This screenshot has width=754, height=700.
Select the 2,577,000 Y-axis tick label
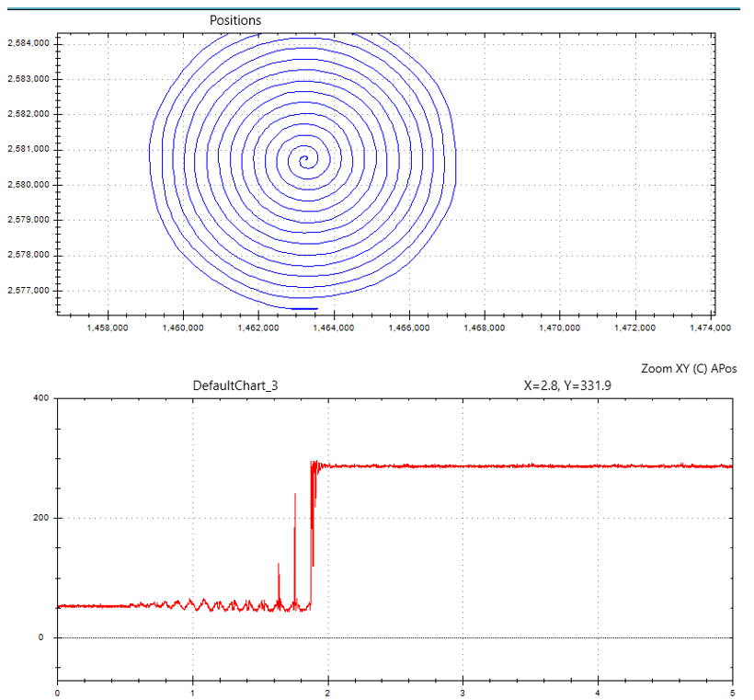pyautogui.click(x=29, y=290)
